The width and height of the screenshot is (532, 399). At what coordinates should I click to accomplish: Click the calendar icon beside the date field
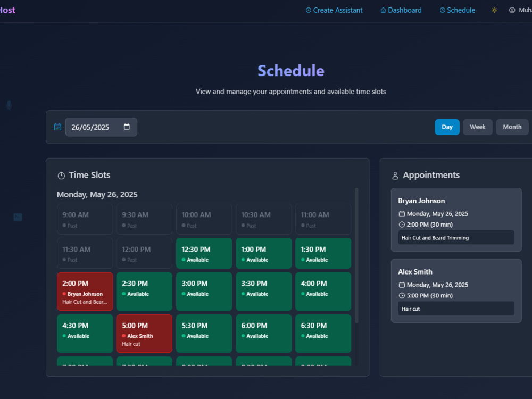(57, 127)
